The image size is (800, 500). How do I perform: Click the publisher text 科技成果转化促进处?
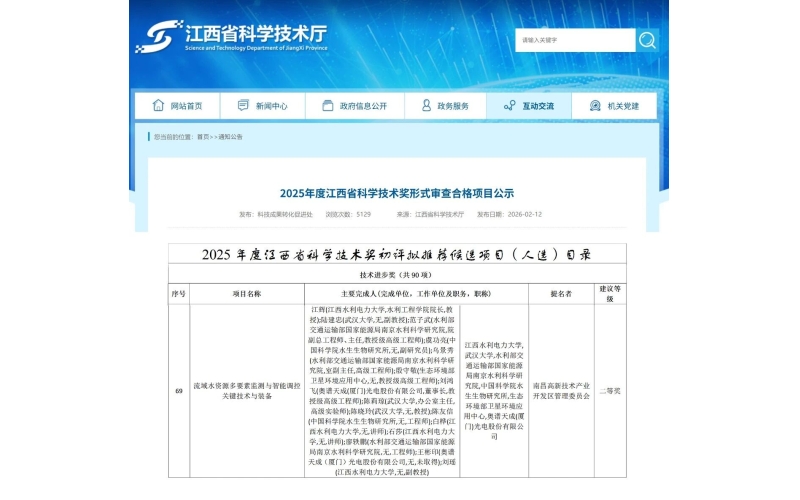285,214
